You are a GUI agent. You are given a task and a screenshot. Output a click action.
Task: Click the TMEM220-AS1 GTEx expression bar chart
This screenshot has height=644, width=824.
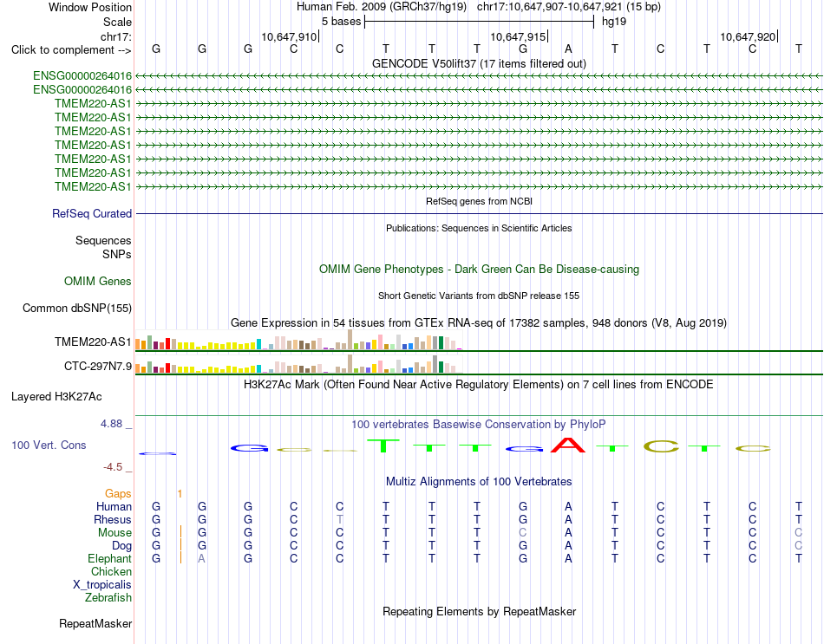(x=298, y=340)
